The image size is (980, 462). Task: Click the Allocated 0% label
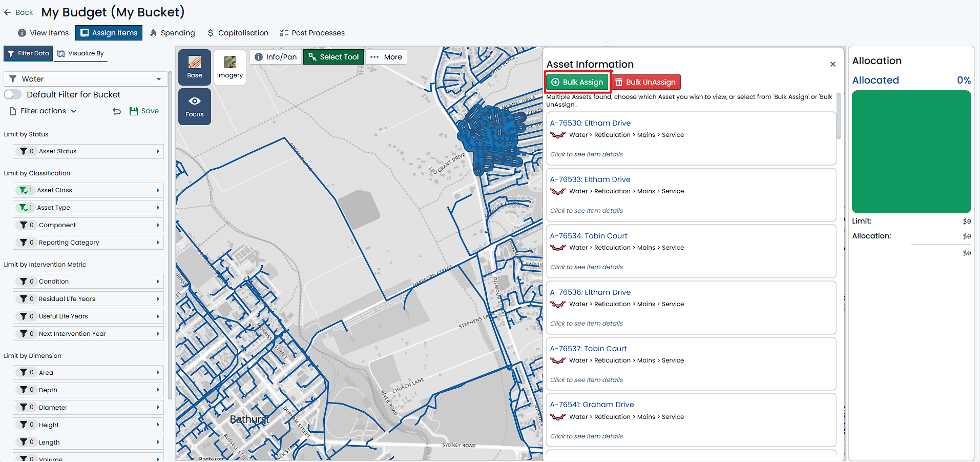click(x=911, y=80)
